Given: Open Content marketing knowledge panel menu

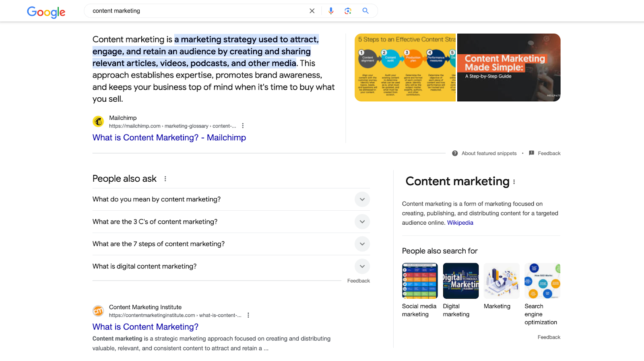Looking at the screenshot, I should [514, 182].
